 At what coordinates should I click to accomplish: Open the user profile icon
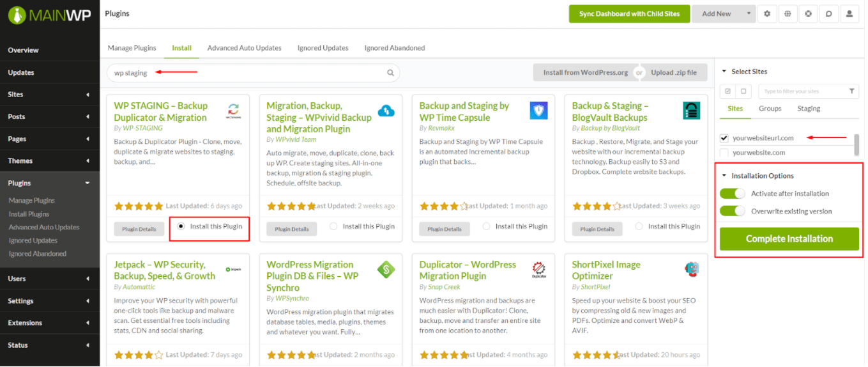849,13
